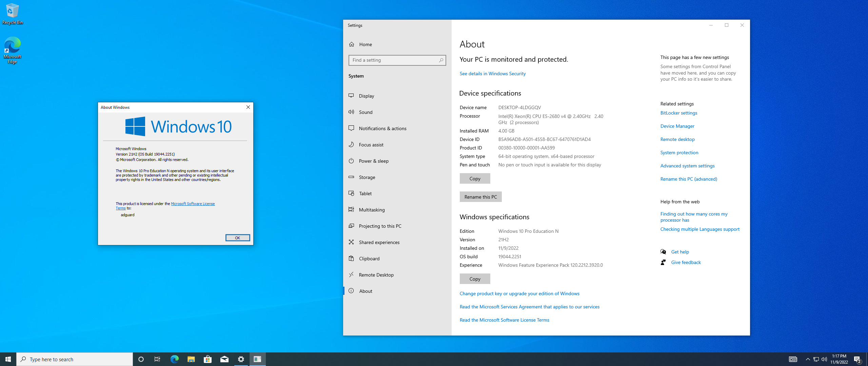This screenshot has height=366, width=868.
Task: Open Cortana from the taskbar
Action: tap(141, 359)
